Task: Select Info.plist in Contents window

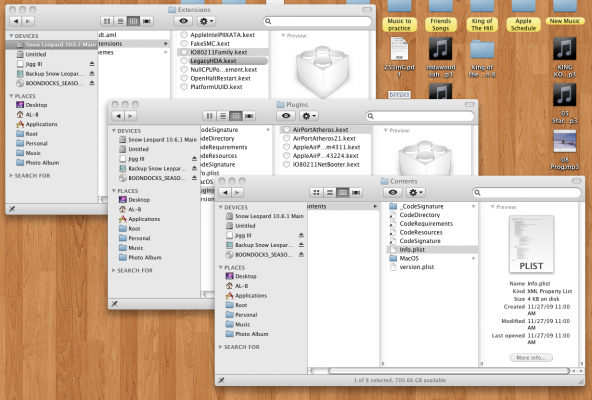Action: (432, 250)
